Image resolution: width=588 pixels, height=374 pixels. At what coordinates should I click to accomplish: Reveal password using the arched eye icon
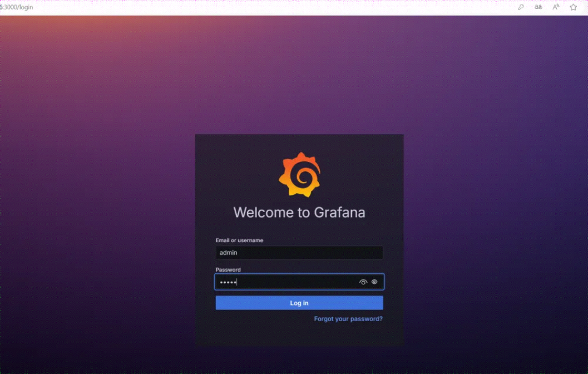tap(363, 282)
